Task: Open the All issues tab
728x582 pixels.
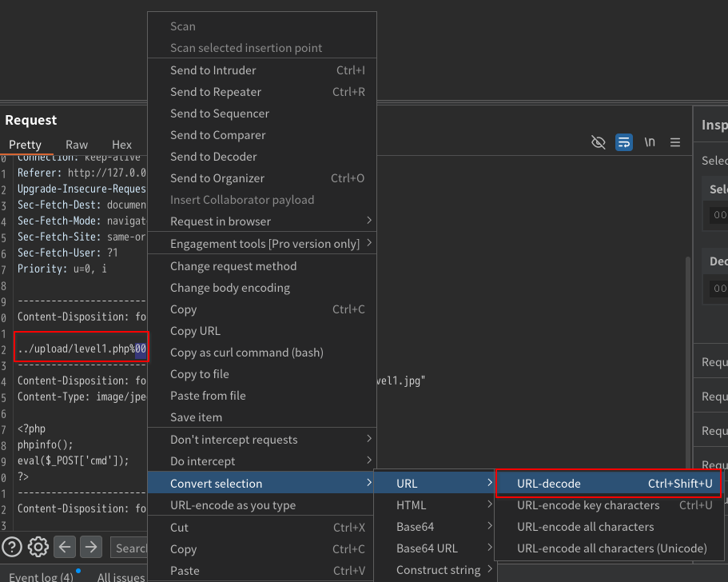Action: point(121,577)
